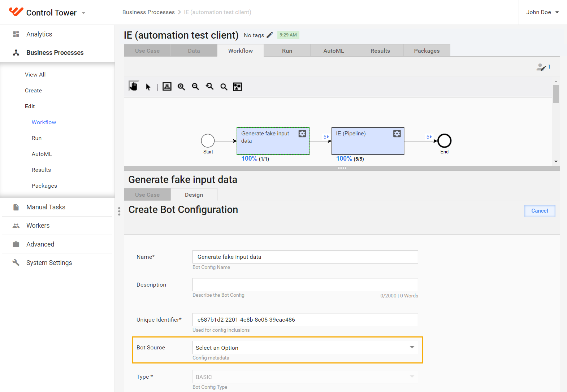
Task: Click the Advanced briefcase icon
Action: (x=16, y=244)
